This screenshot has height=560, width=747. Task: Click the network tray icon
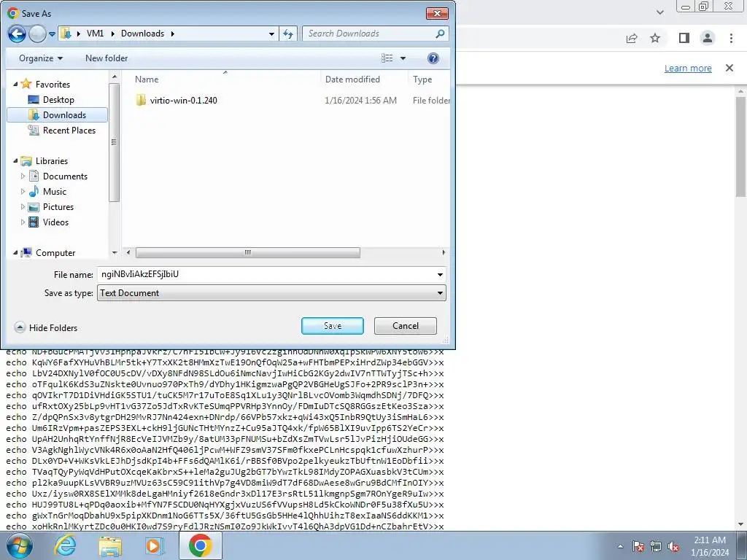pyautogui.click(x=656, y=546)
